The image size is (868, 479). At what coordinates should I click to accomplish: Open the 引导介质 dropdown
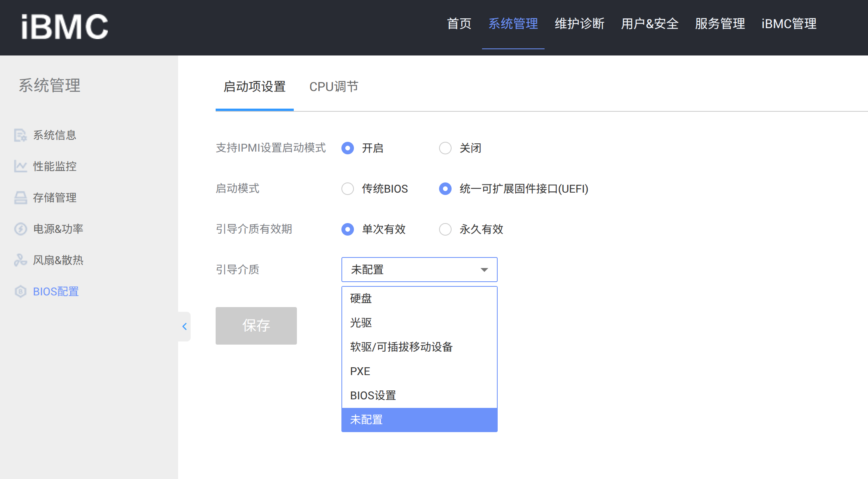[x=419, y=269]
